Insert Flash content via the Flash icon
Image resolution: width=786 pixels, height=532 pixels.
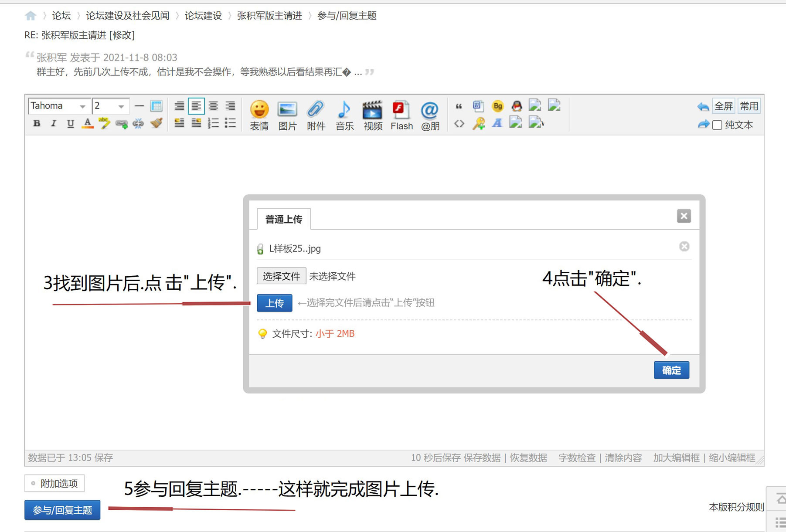pos(401,115)
